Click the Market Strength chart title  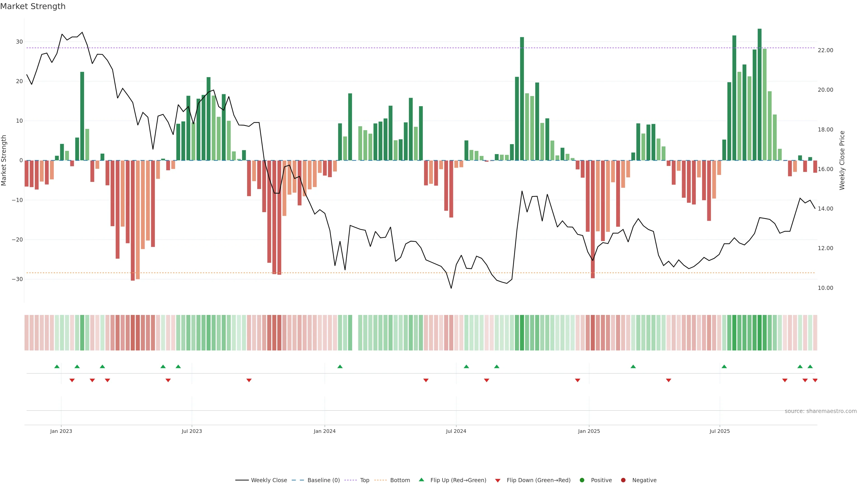33,6
